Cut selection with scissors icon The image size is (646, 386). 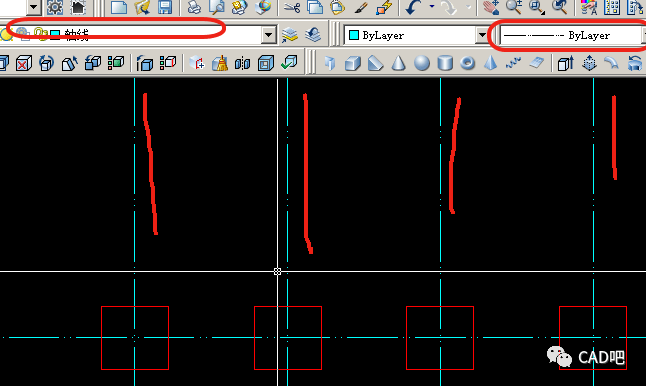pos(292,7)
